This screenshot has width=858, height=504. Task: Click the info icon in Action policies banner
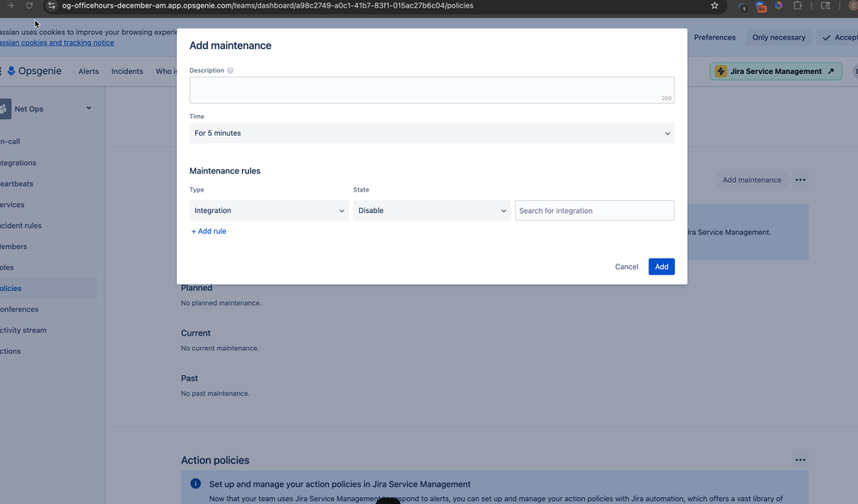point(195,483)
